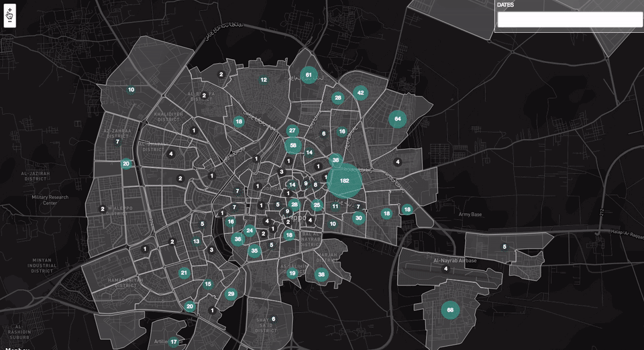Screen dimensions: 644x350
Task: Click the 2 marker in W. Aleppo district
Action: click(x=103, y=209)
